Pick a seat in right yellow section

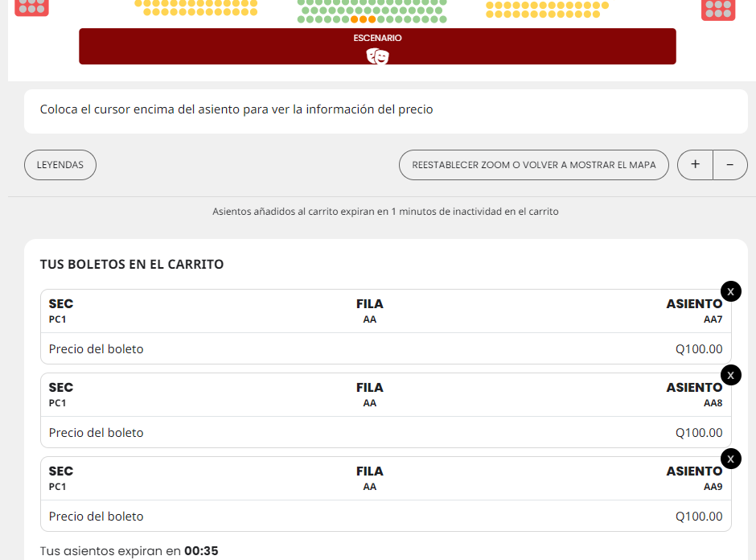click(x=547, y=13)
